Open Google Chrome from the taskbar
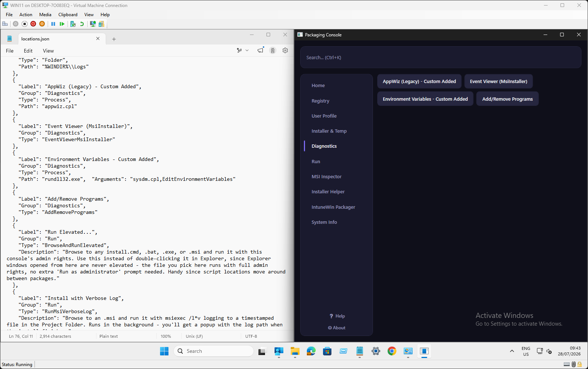 click(392, 351)
